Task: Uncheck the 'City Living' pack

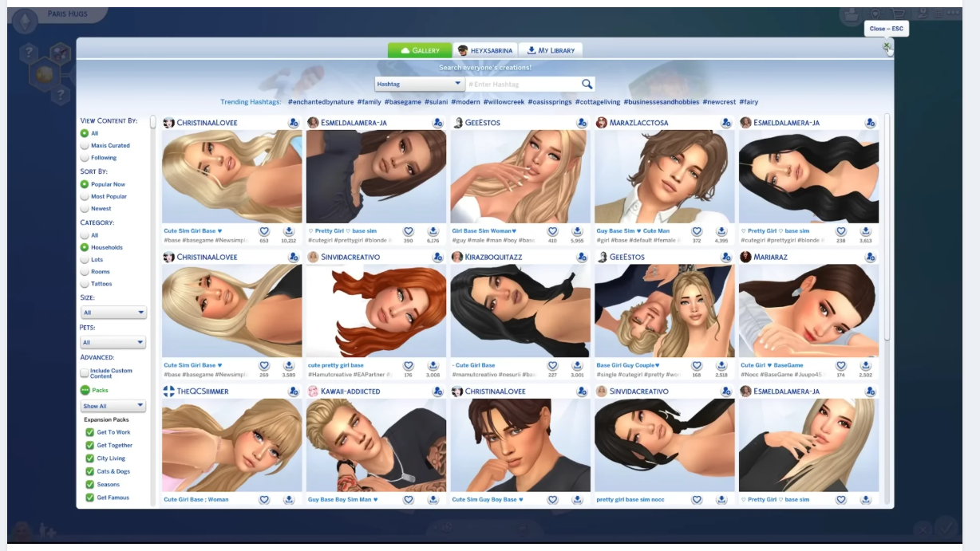Action: tap(90, 459)
